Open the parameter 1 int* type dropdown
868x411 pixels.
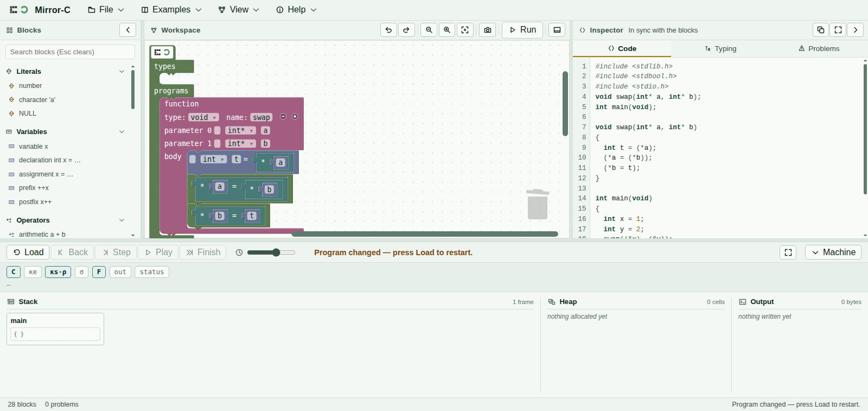tap(240, 143)
